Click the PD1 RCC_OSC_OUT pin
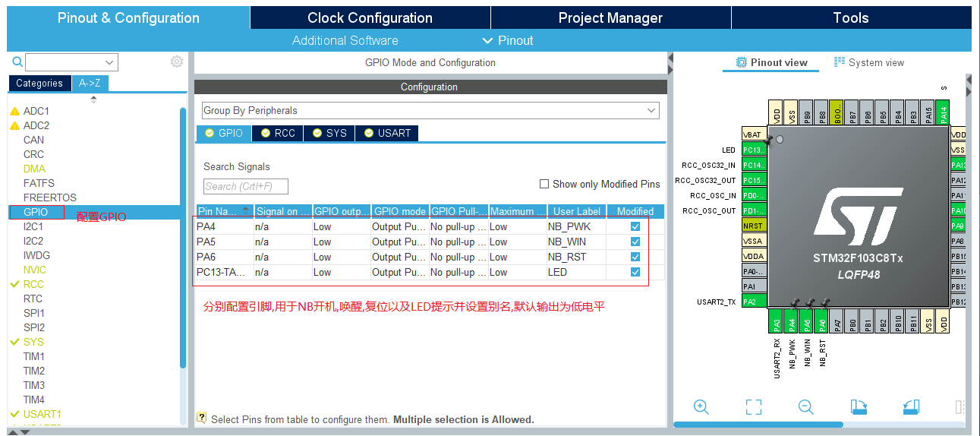Screen dimensions: 980x436 coord(753,210)
